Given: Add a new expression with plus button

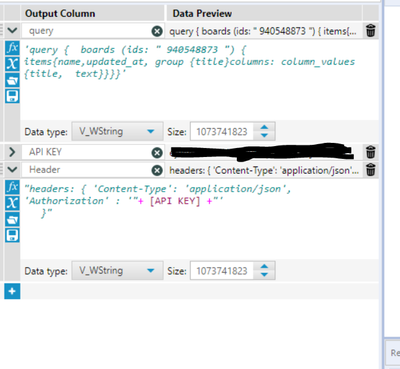Looking at the screenshot, I should [12, 291].
